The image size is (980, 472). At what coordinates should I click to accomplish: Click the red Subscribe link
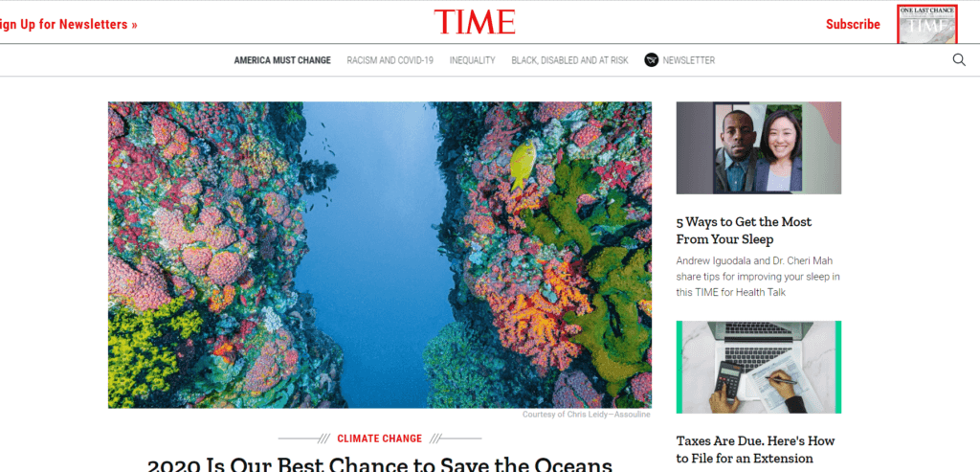point(853,24)
